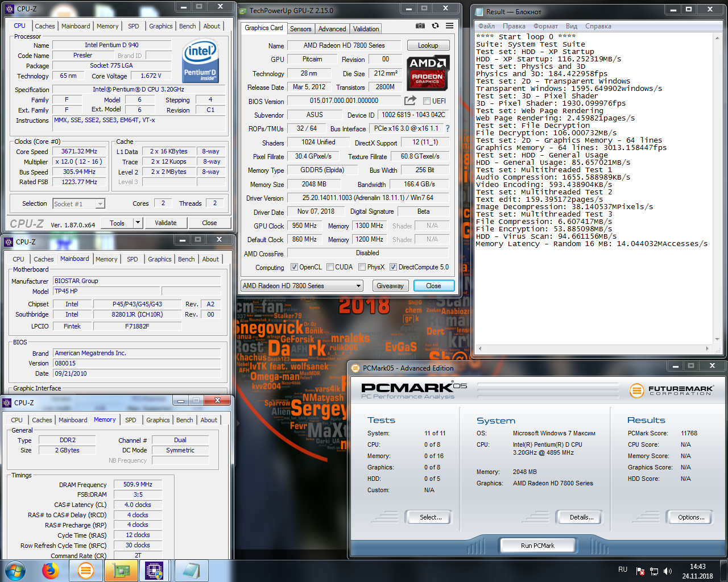Click the DRAM Frequency value 509.9 MHz
The width and height of the screenshot is (728, 582).
(138, 485)
